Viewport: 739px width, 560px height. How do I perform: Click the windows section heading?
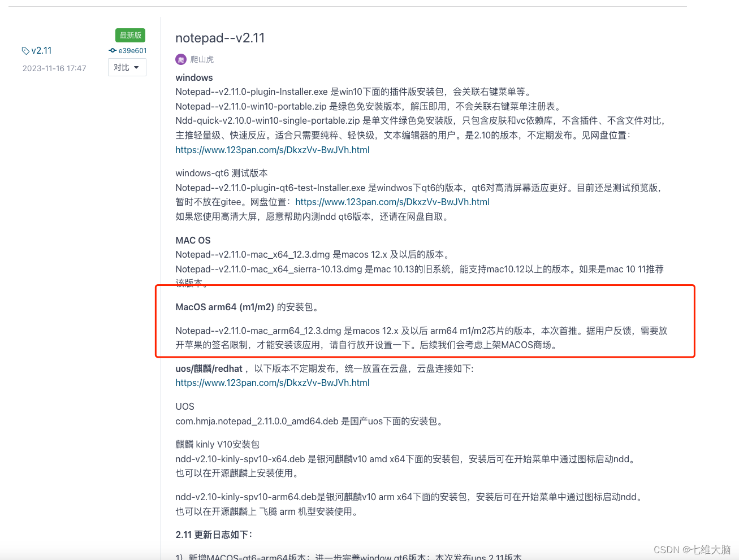pos(194,77)
